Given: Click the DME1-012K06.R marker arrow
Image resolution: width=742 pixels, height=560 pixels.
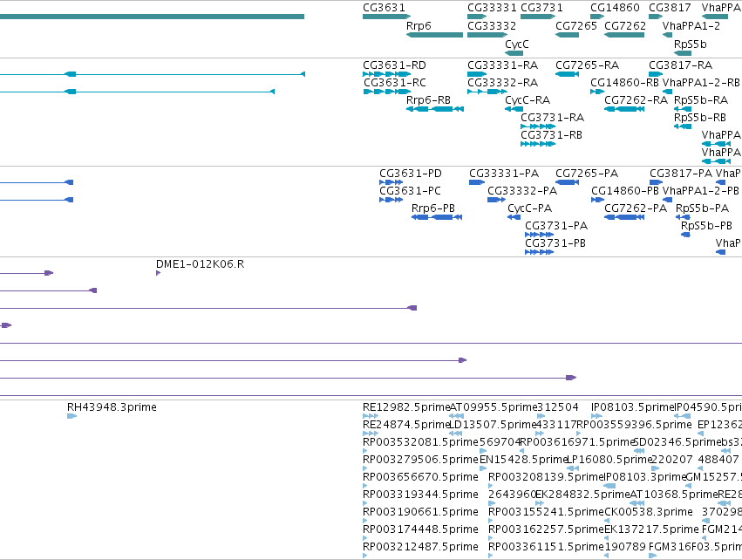Looking at the screenshot, I should 158,273.
